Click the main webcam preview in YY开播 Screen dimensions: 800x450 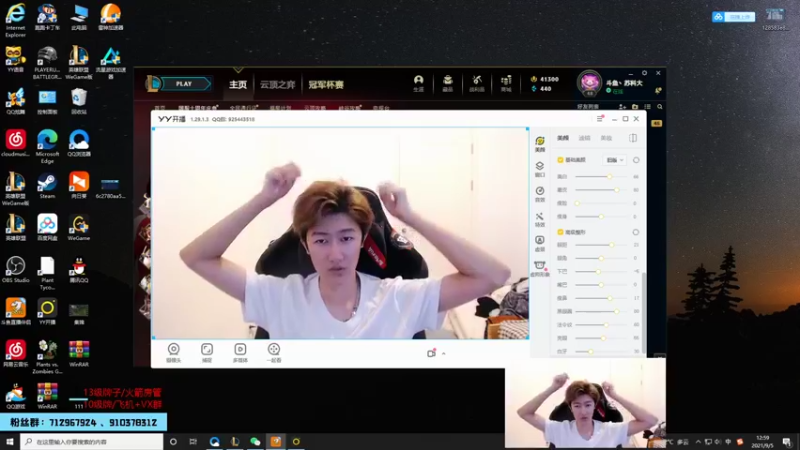coord(340,233)
